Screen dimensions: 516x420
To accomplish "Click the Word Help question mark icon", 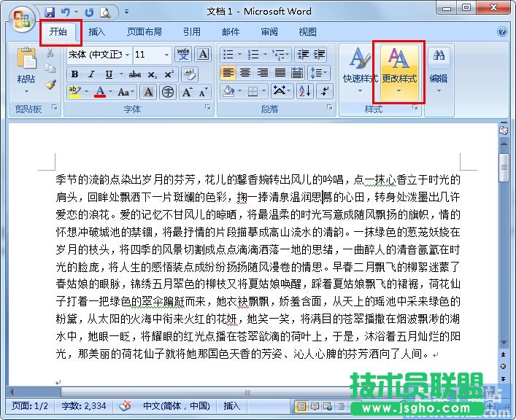I will (502, 32).
